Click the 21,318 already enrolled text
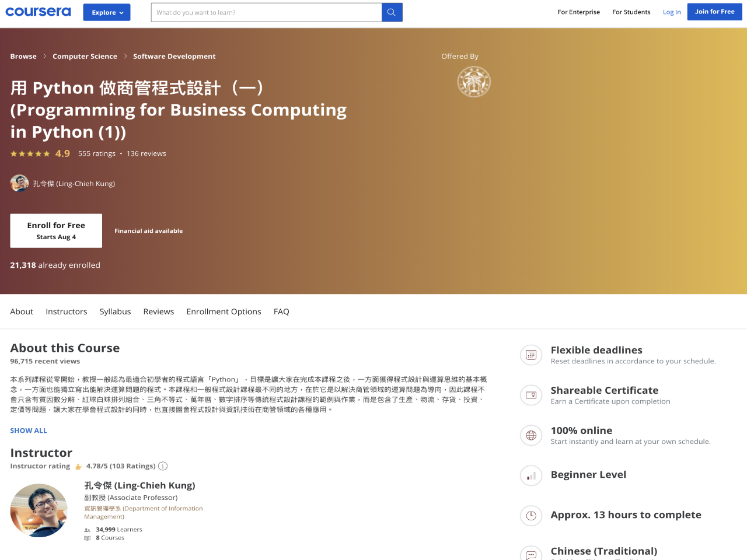Viewport: 747px width, 560px height. [55, 265]
